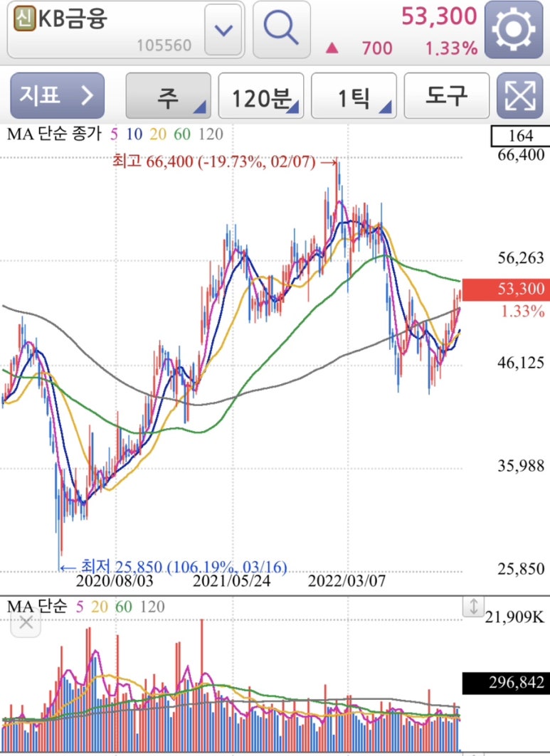Click the 2021/05/24 date label
This screenshot has width=550, height=756.
(231, 581)
